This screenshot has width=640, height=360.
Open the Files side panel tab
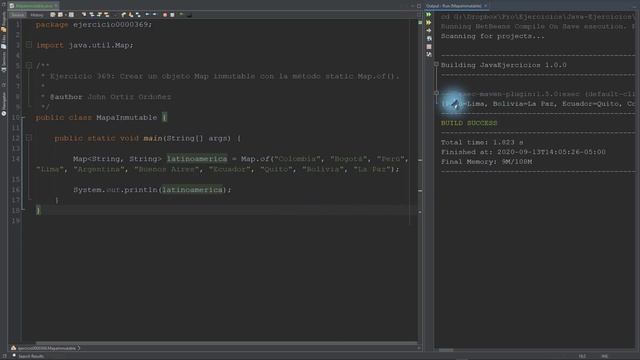tap(4, 42)
